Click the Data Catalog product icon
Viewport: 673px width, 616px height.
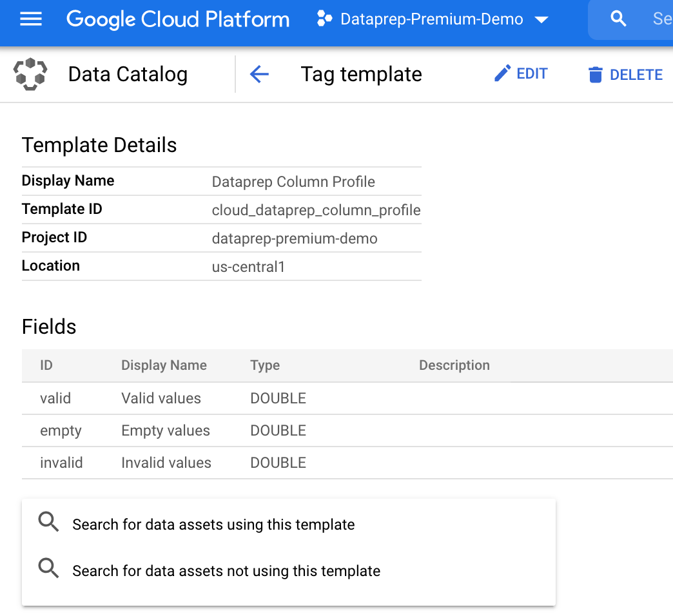click(x=30, y=74)
